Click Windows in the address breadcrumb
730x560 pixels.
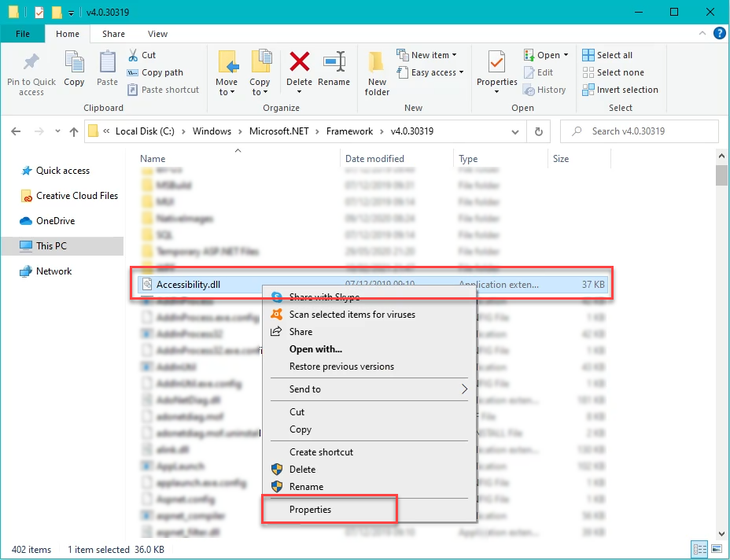(212, 131)
